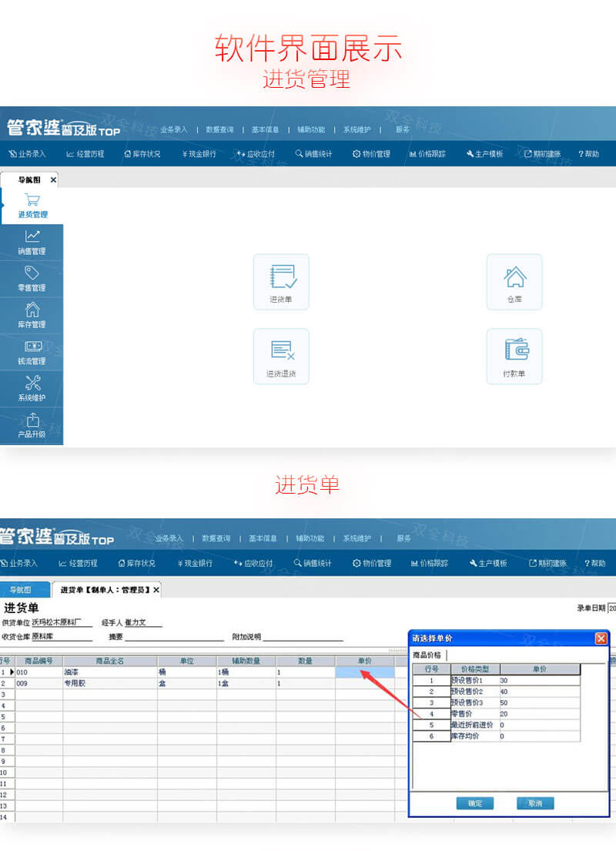The width and height of the screenshot is (616, 851).
Task: Select 钱流管理 in the left sidebar
Action: [32, 352]
